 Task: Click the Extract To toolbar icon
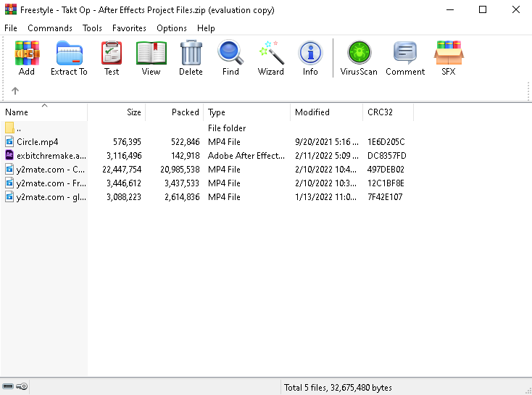coord(69,53)
